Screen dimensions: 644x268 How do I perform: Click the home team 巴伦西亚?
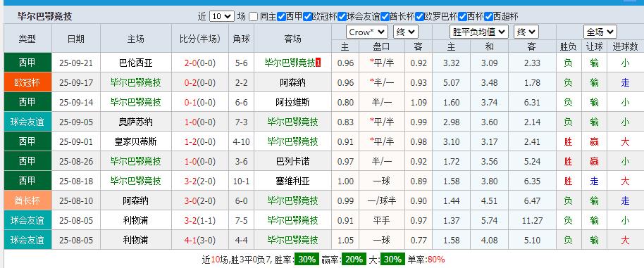point(135,63)
